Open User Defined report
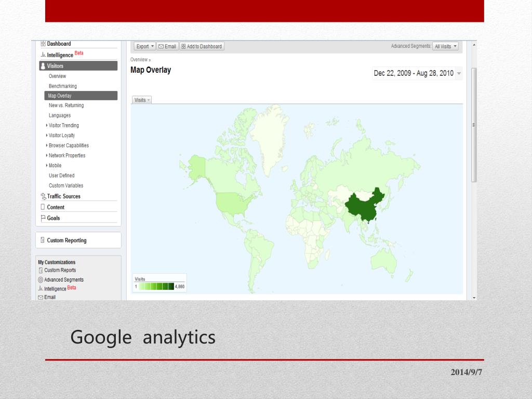 pos(61,176)
